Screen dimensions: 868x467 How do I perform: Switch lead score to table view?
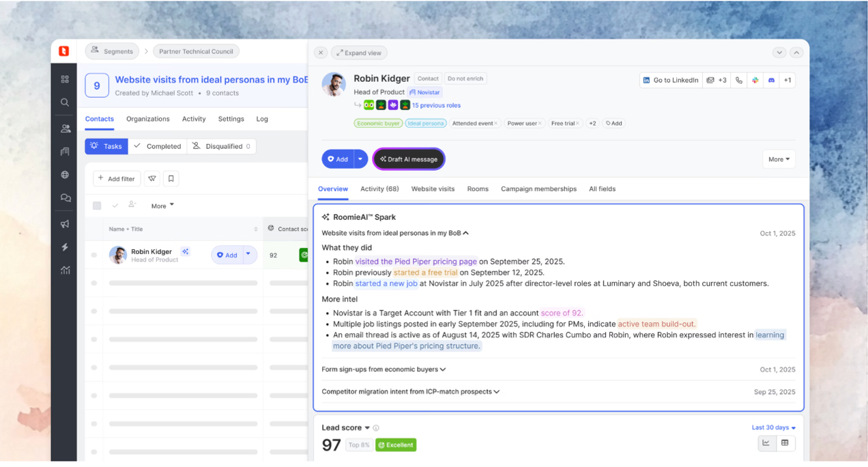point(785,443)
